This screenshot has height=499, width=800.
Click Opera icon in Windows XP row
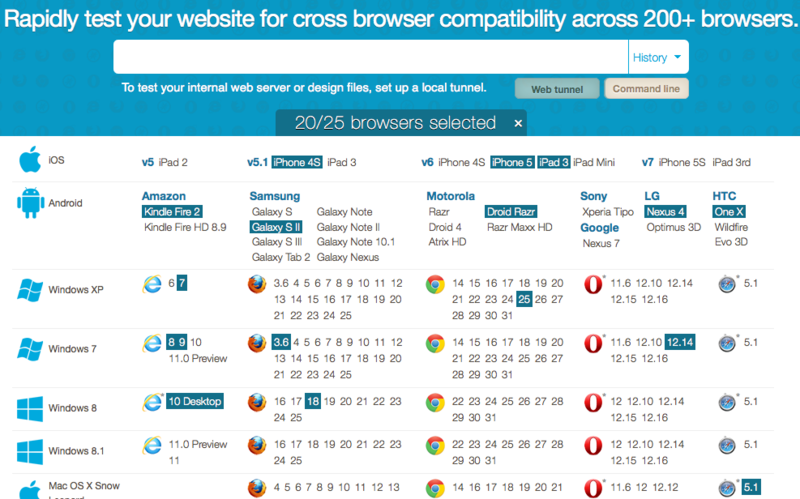click(593, 284)
